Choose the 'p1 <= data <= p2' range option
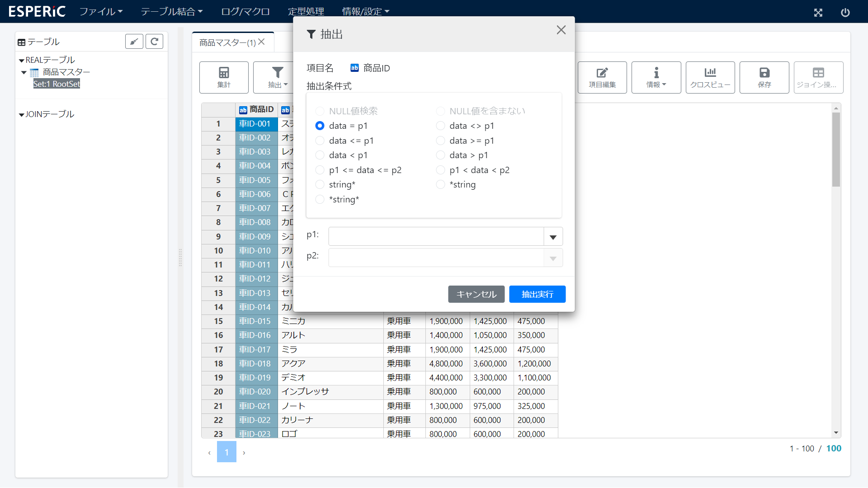Image resolution: width=868 pixels, height=488 pixels. [x=320, y=170]
